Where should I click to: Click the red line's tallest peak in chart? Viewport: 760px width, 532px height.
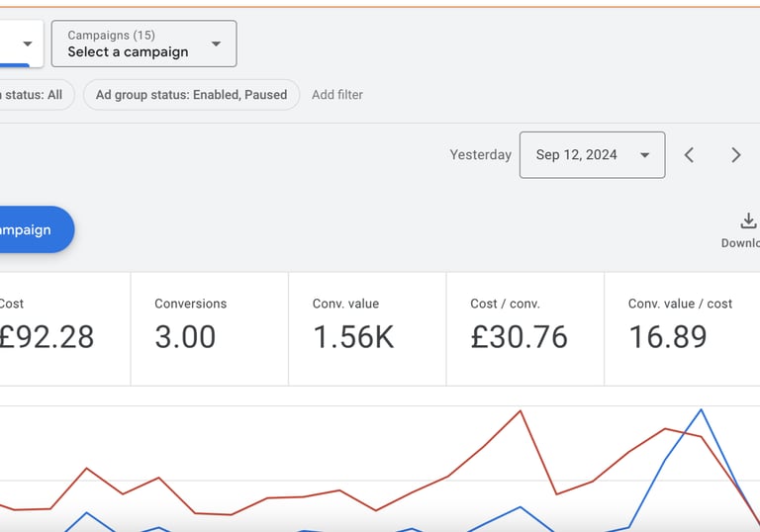(x=520, y=410)
